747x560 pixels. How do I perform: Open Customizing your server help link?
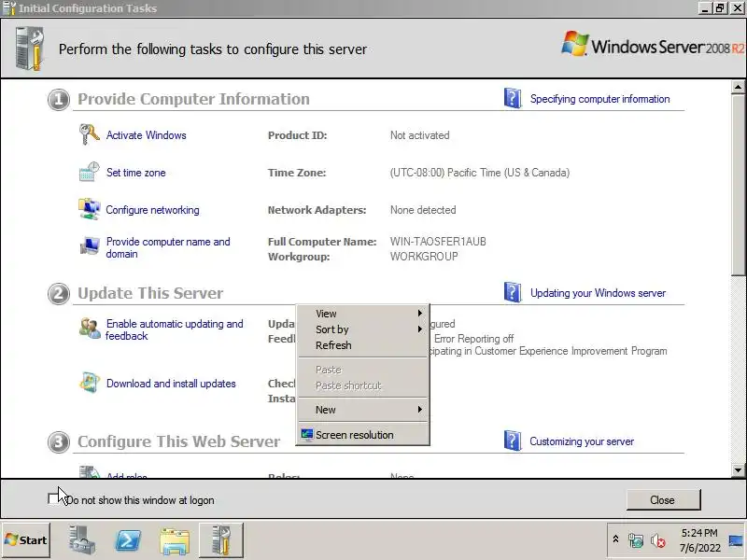[582, 441]
